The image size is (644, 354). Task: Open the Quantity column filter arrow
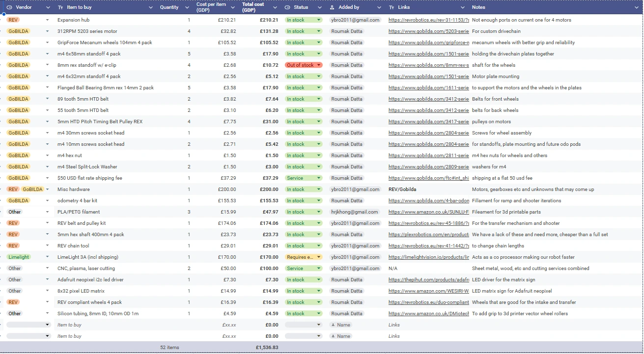click(187, 7)
